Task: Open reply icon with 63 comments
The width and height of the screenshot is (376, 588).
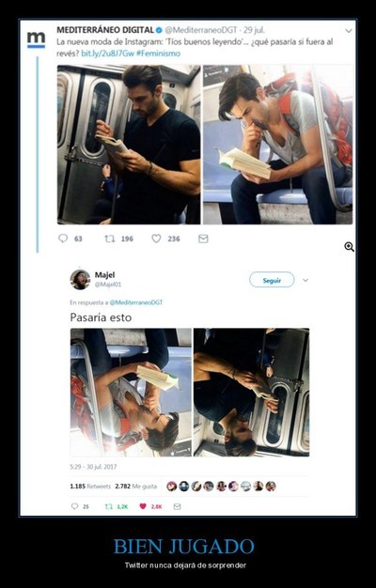Action: (63, 239)
